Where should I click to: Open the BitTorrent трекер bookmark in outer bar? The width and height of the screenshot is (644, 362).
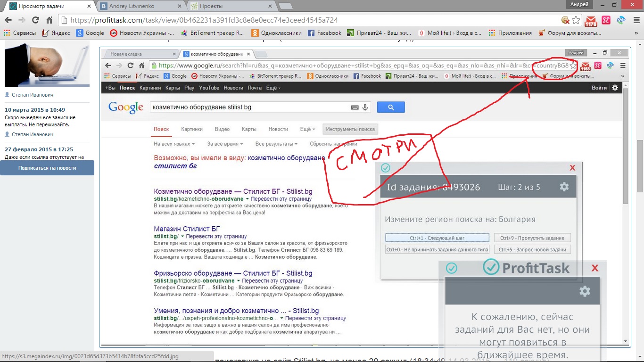tap(212, 33)
